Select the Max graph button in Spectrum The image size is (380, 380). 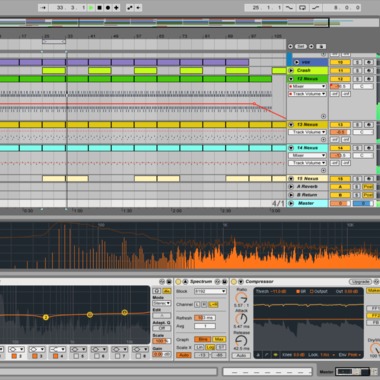pos(219,339)
